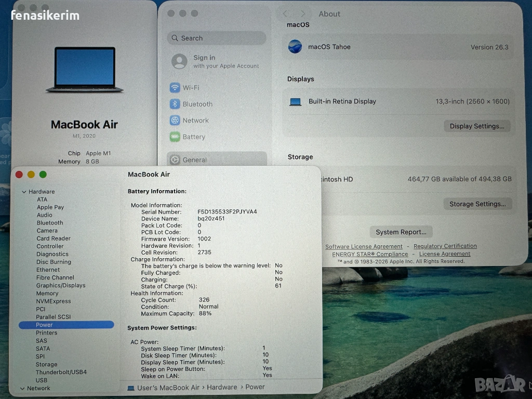
Task: Click the System Report button
Action: (x=401, y=232)
